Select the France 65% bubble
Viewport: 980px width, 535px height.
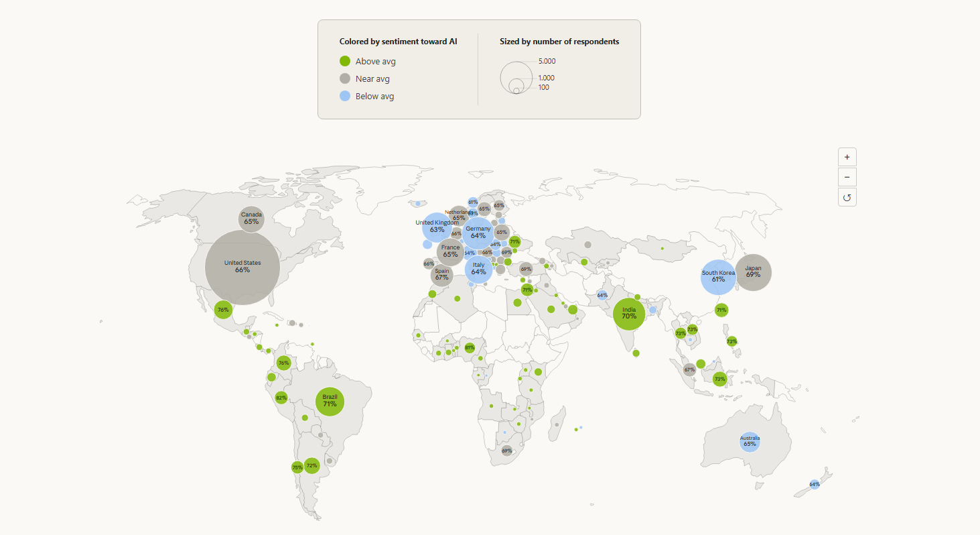[450, 251]
